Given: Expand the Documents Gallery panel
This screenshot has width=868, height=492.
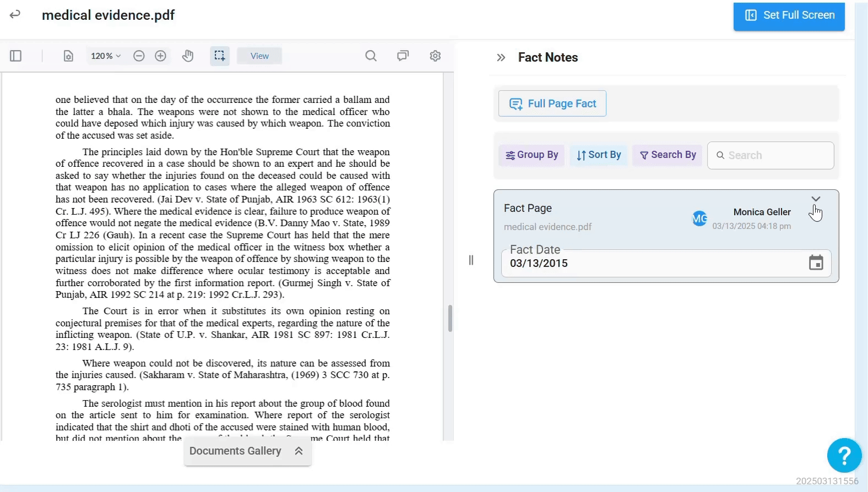Looking at the screenshot, I should tap(247, 451).
